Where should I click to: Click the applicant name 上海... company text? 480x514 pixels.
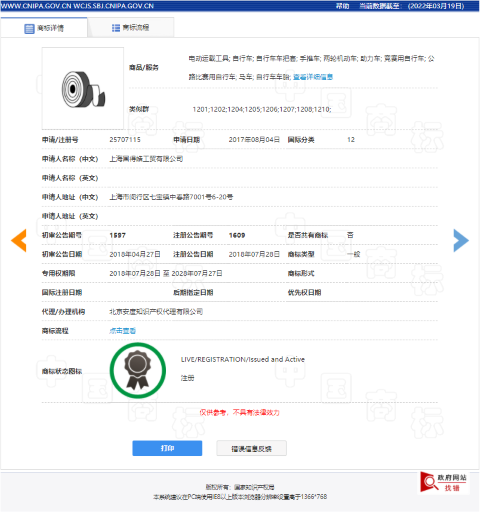(x=146, y=159)
